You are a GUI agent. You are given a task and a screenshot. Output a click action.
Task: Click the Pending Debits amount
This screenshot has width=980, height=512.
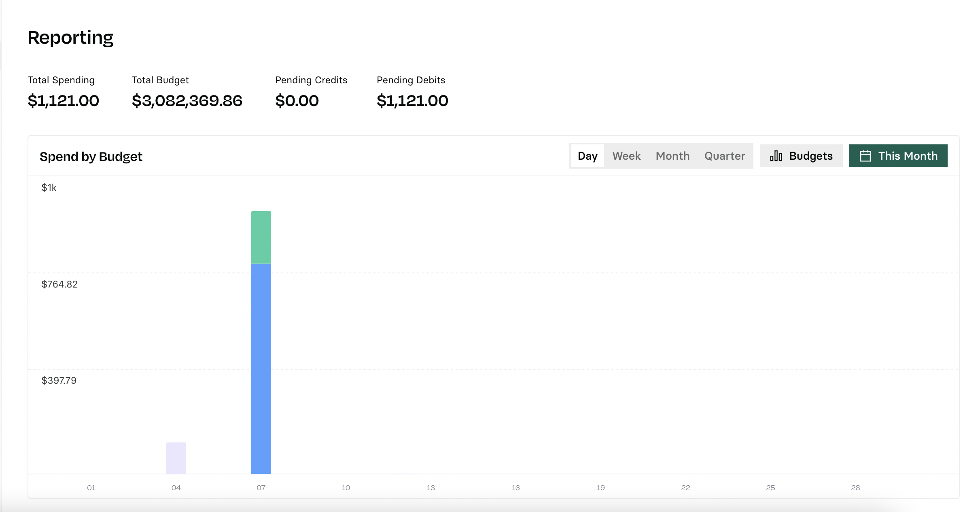(x=412, y=101)
